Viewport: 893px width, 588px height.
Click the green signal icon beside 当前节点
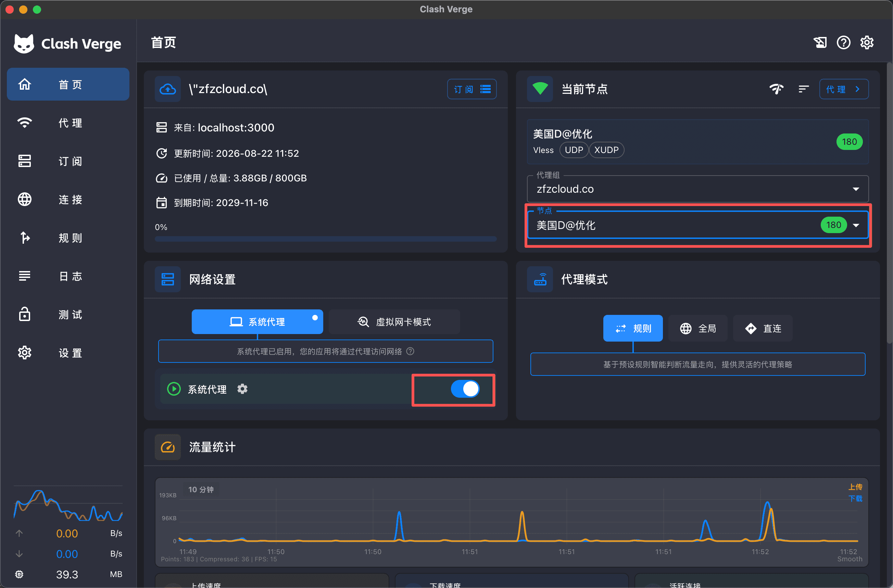pos(540,89)
